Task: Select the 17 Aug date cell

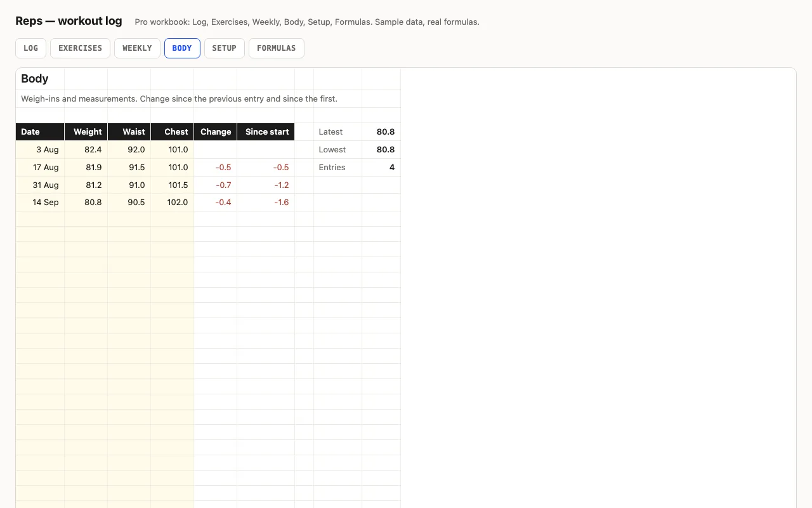Action: tap(40, 168)
